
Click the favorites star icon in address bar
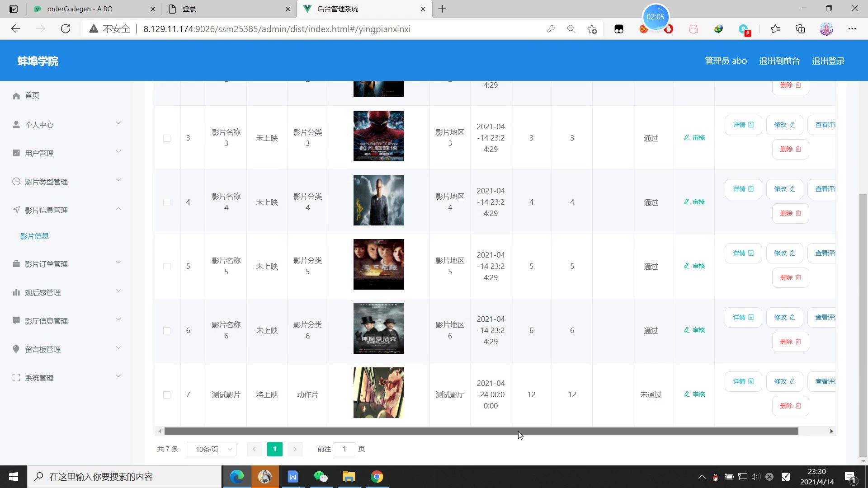click(x=592, y=29)
